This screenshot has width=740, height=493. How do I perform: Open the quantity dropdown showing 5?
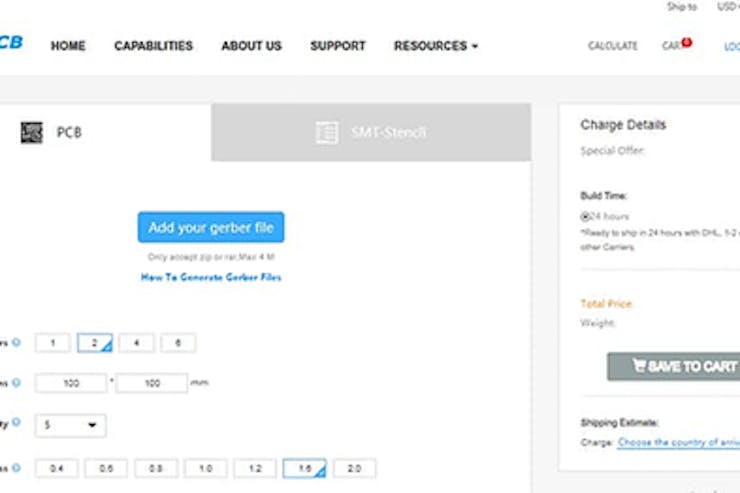70,426
